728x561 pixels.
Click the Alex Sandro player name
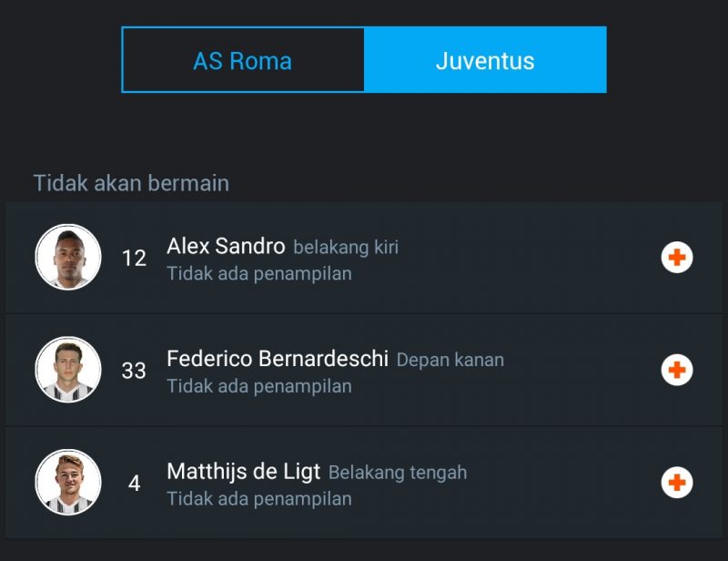(226, 246)
